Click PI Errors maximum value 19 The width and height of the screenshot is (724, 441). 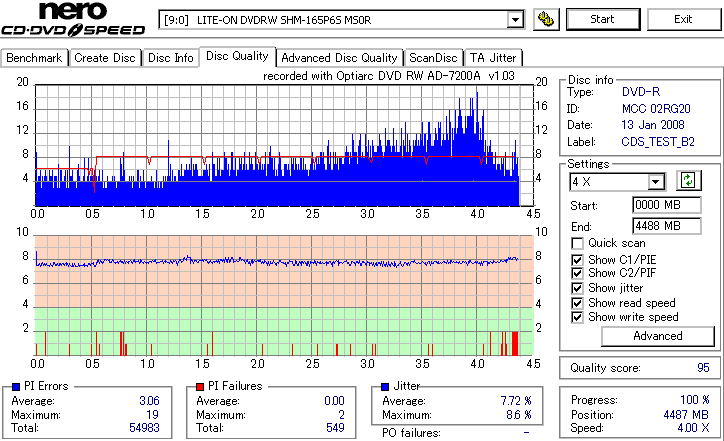[x=152, y=415]
